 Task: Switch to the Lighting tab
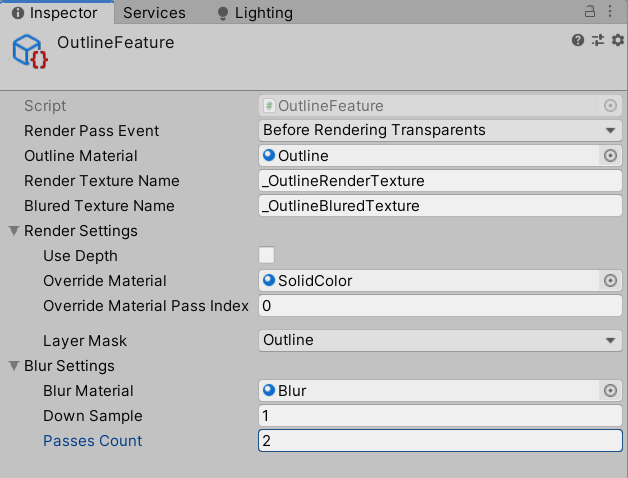click(x=255, y=13)
